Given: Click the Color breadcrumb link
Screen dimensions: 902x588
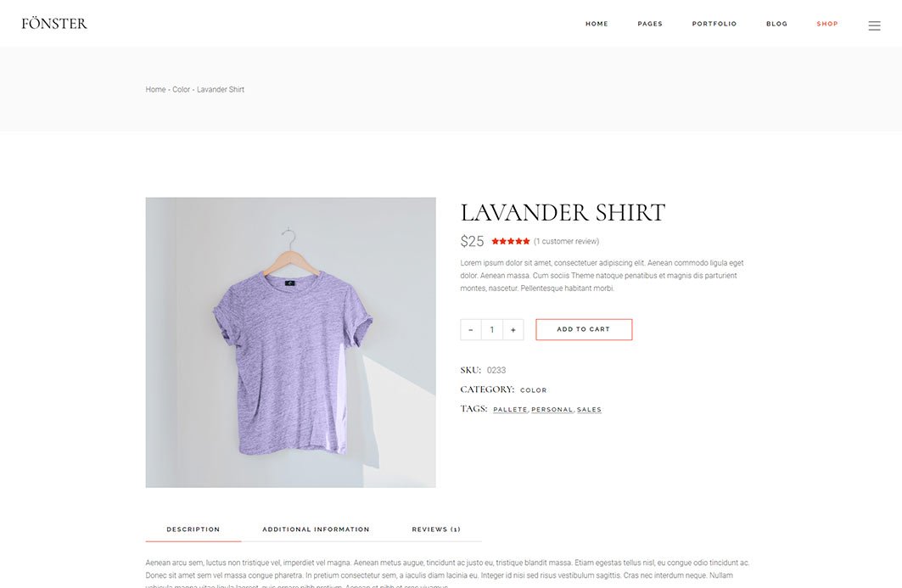Looking at the screenshot, I should (182, 90).
